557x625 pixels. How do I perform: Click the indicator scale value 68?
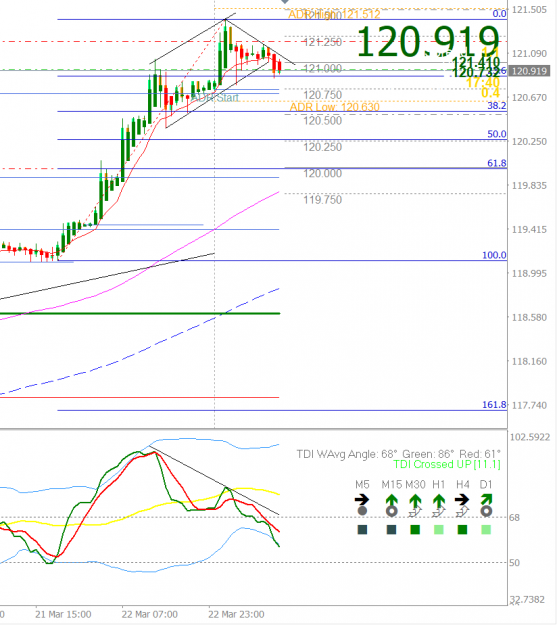[x=514, y=518]
